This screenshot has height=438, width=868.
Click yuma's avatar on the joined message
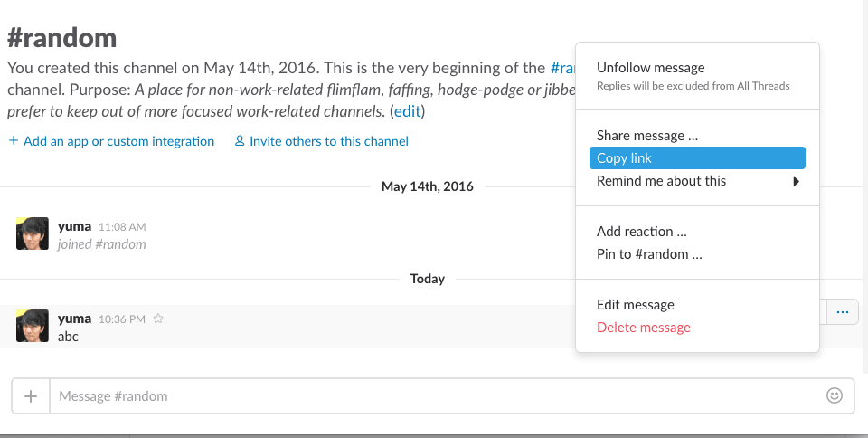tap(33, 233)
